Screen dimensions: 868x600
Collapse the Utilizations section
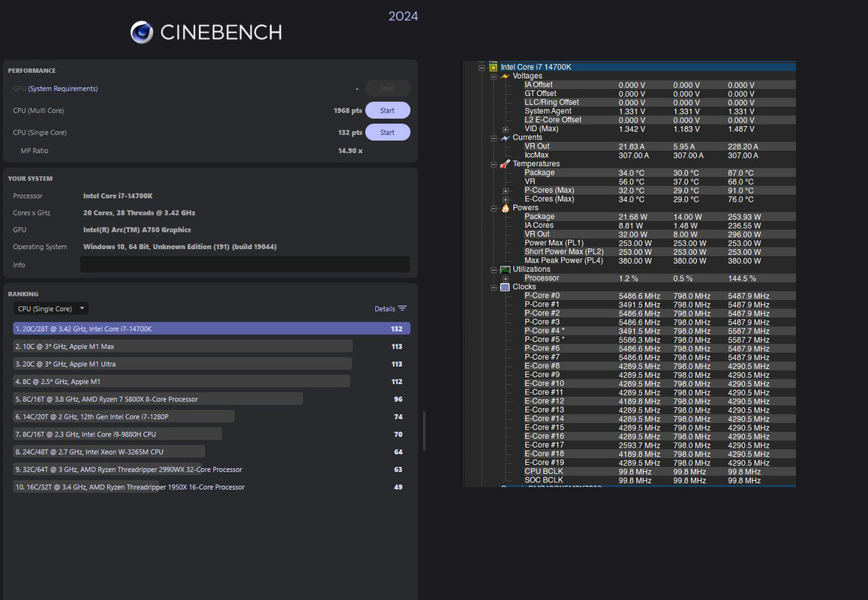pos(493,270)
